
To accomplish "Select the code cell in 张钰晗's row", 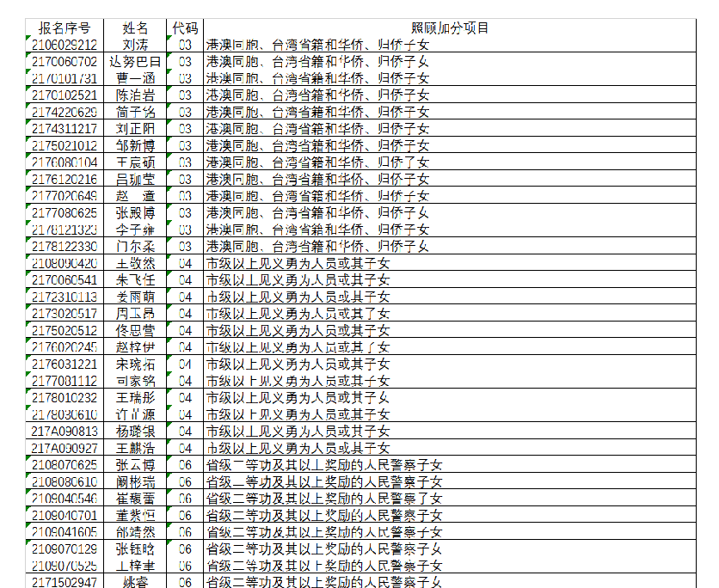I will pos(184,548).
